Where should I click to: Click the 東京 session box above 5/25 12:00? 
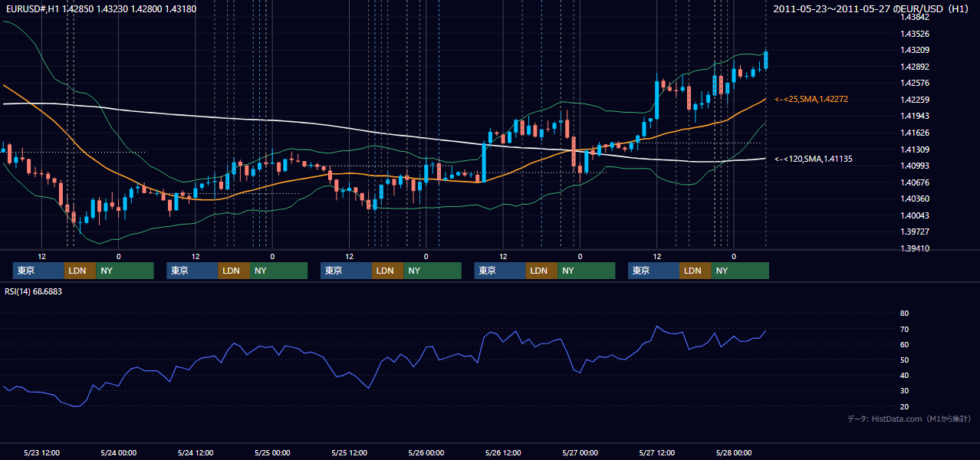346,271
